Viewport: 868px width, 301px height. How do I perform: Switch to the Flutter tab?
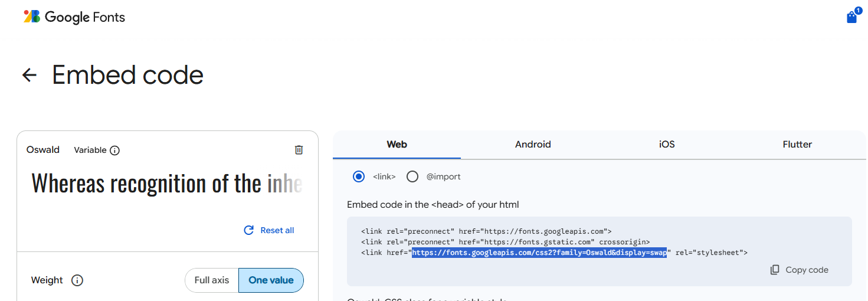point(797,145)
